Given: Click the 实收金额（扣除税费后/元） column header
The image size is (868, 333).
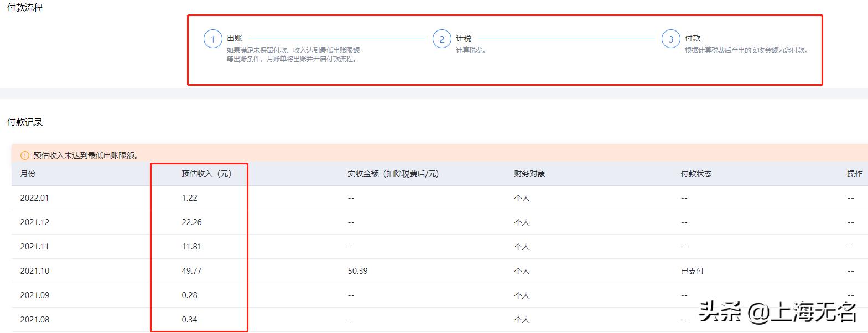Looking at the screenshot, I should pos(393,174).
